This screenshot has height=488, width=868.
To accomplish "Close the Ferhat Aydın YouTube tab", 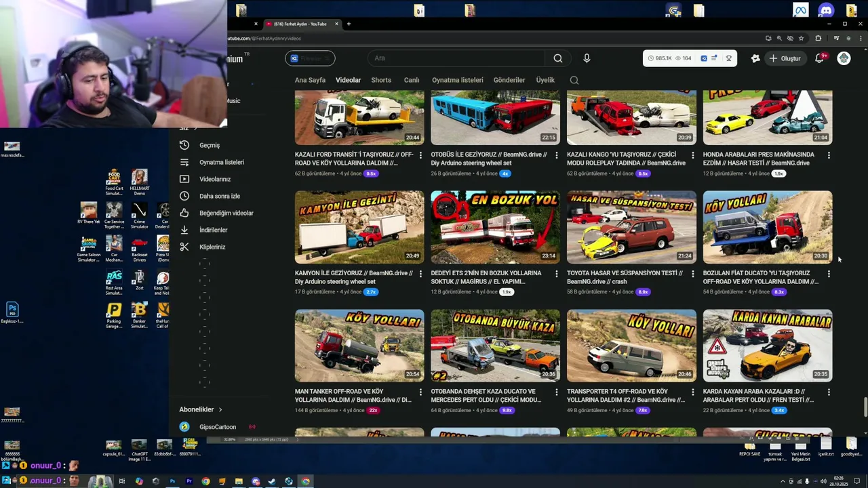I will tap(336, 24).
